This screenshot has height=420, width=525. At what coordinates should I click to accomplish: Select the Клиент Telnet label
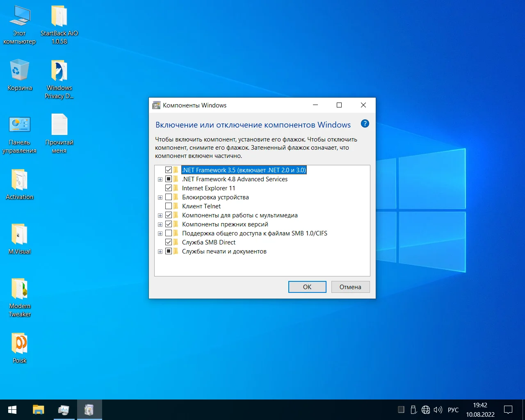(x=201, y=206)
